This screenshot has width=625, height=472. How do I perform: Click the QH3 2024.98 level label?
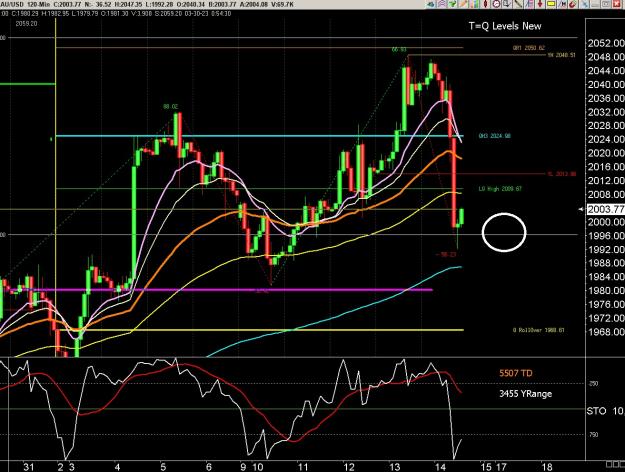pyautogui.click(x=495, y=136)
